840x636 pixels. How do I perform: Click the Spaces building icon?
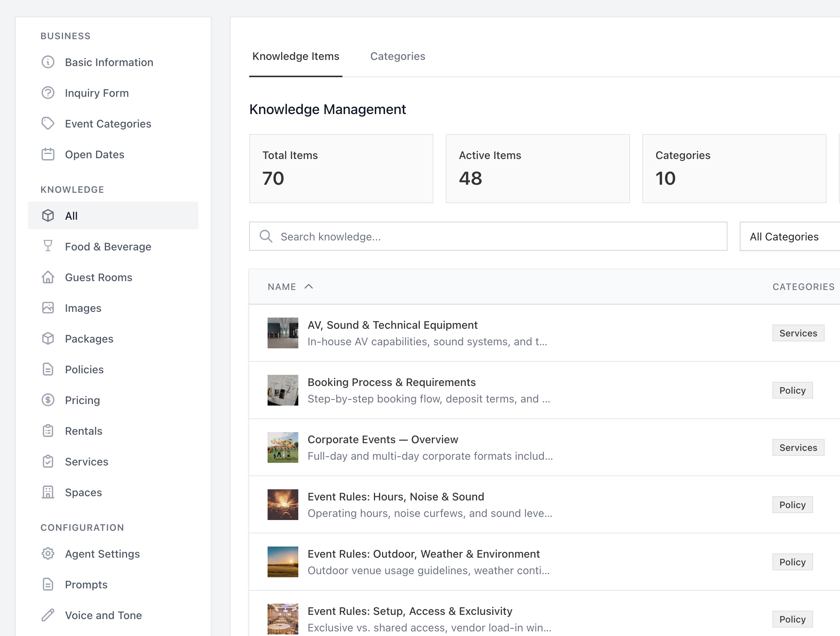(48, 492)
